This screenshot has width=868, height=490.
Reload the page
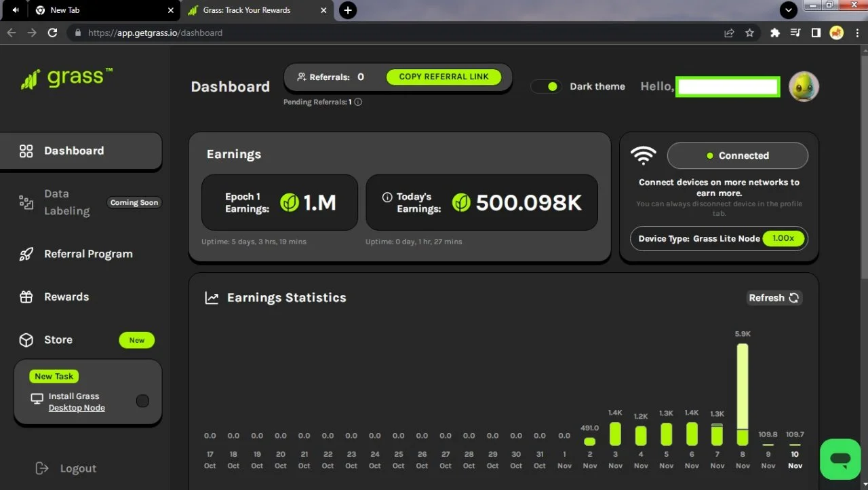coord(52,33)
